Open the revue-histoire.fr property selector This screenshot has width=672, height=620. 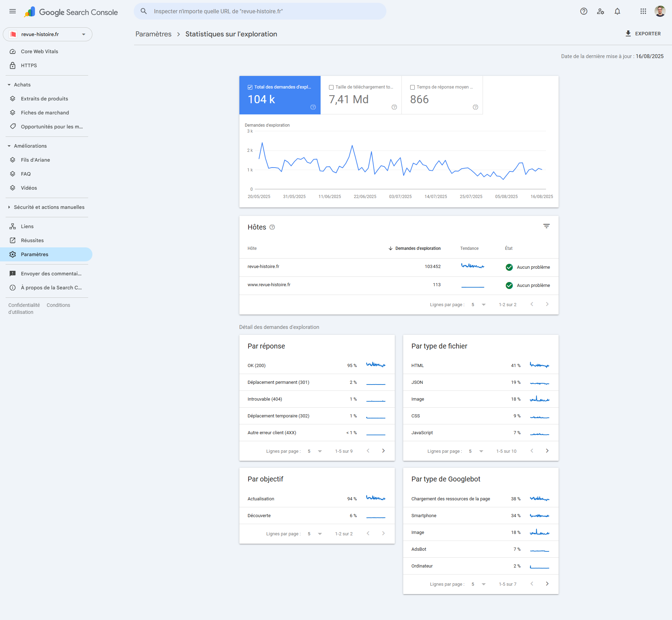(48, 34)
